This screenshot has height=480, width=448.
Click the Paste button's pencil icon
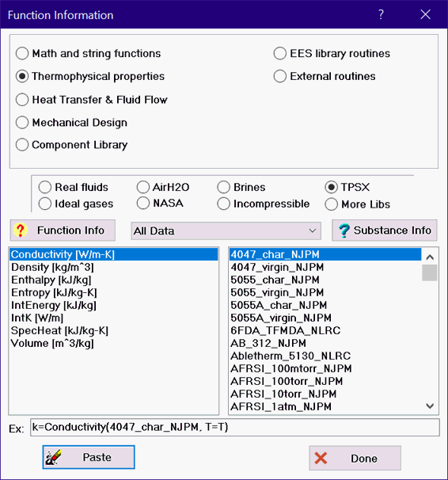pyautogui.click(x=53, y=457)
